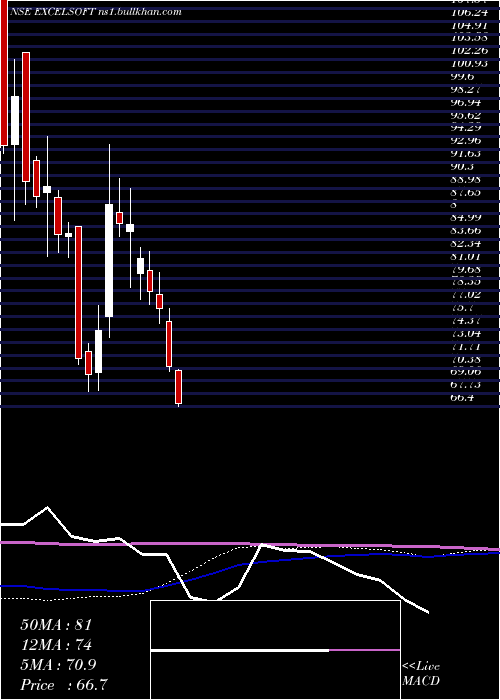Click the 81.01 price axis label

[x=466, y=256]
